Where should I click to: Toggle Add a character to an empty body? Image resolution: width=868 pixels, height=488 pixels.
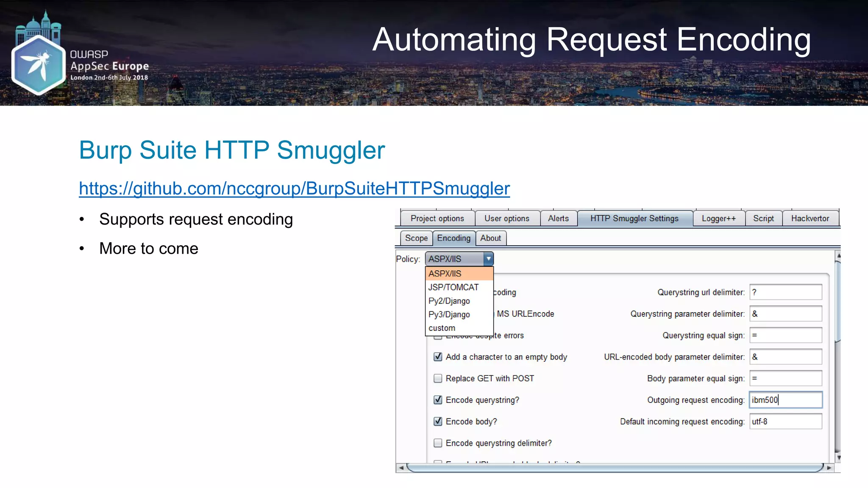438,357
